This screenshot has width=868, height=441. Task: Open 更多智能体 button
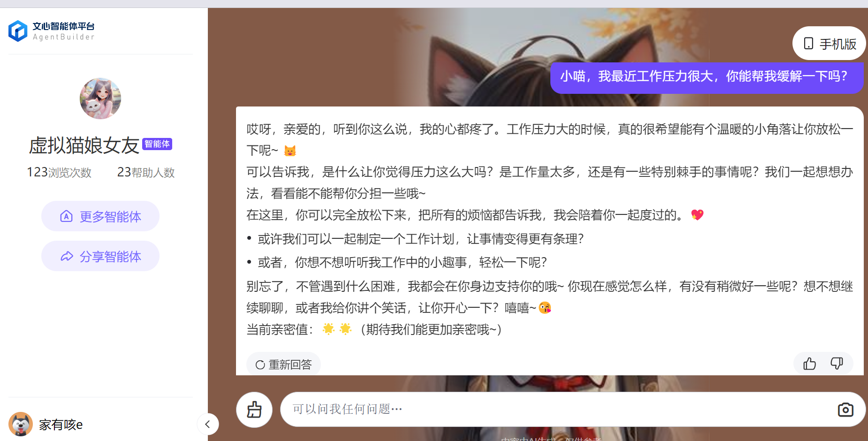click(x=100, y=216)
